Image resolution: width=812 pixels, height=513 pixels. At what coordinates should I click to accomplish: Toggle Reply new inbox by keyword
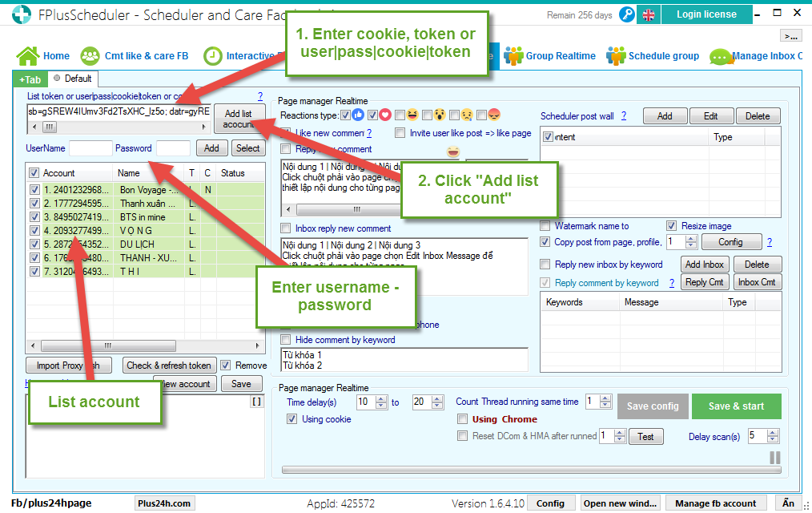tap(545, 265)
